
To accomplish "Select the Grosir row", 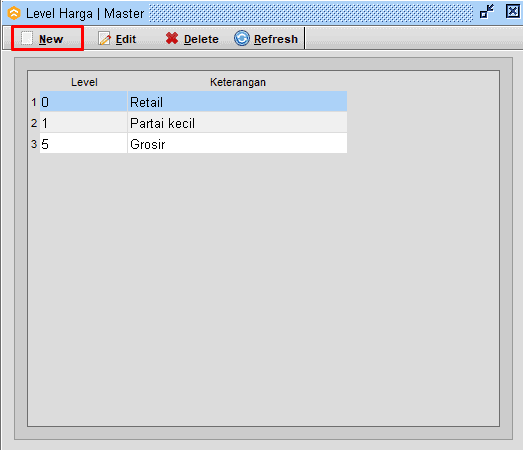I will pos(193,144).
